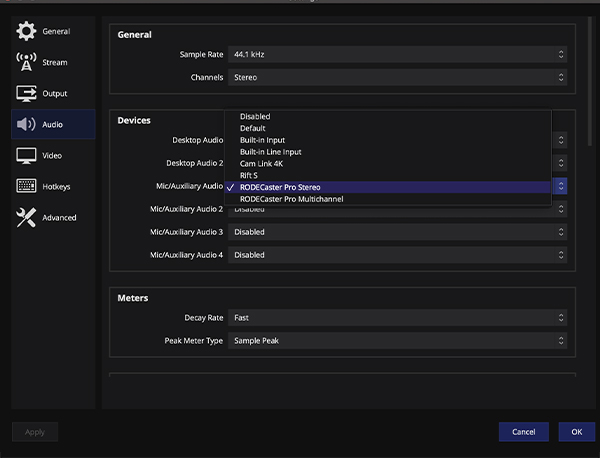Viewport: 600px width, 458px height.
Task: Toggle Mic/Auxiliary Audio dropdown arrows
Action: (x=561, y=186)
